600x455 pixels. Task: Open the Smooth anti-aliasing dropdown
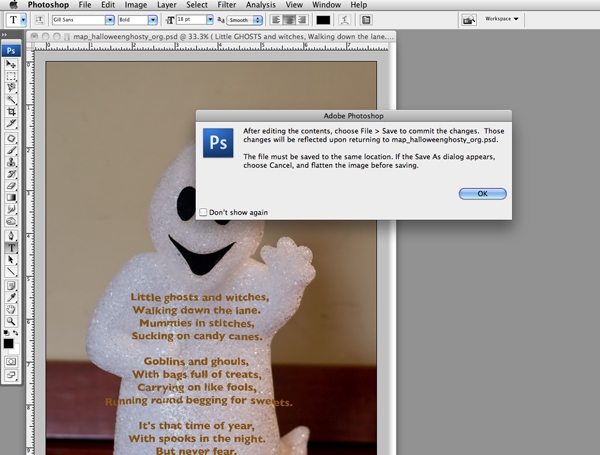[x=244, y=20]
